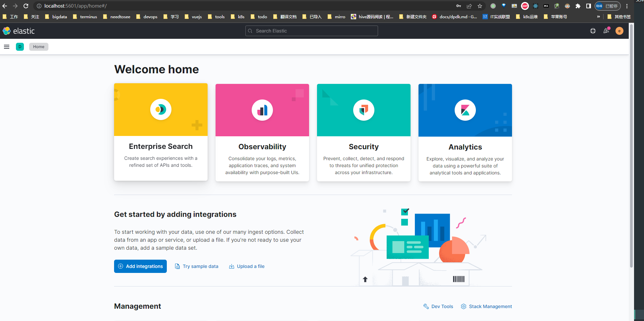Open hive源码阅读 bookmark
The image size is (644, 321).
click(x=372, y=17)
